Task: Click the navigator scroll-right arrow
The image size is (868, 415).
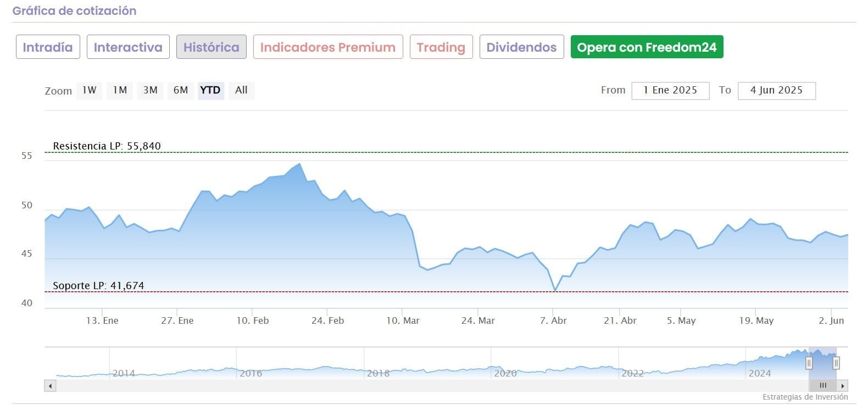Action: click(843, 386)
